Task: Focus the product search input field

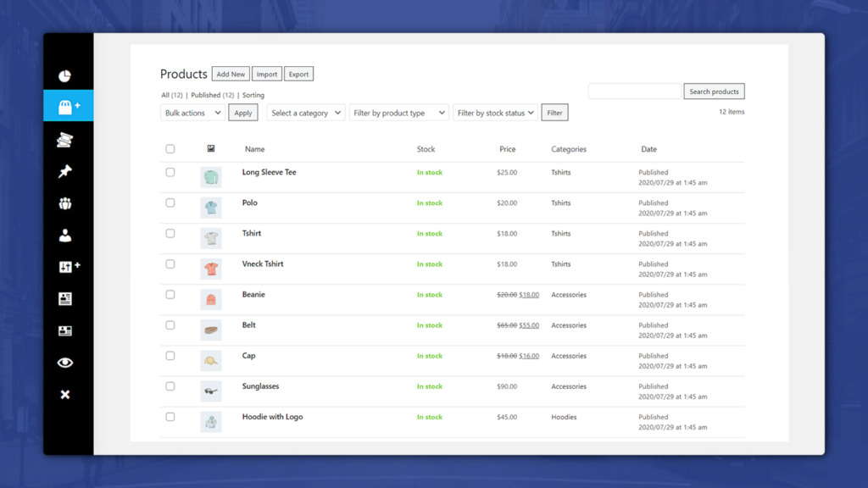Action: tap(634, 91)
